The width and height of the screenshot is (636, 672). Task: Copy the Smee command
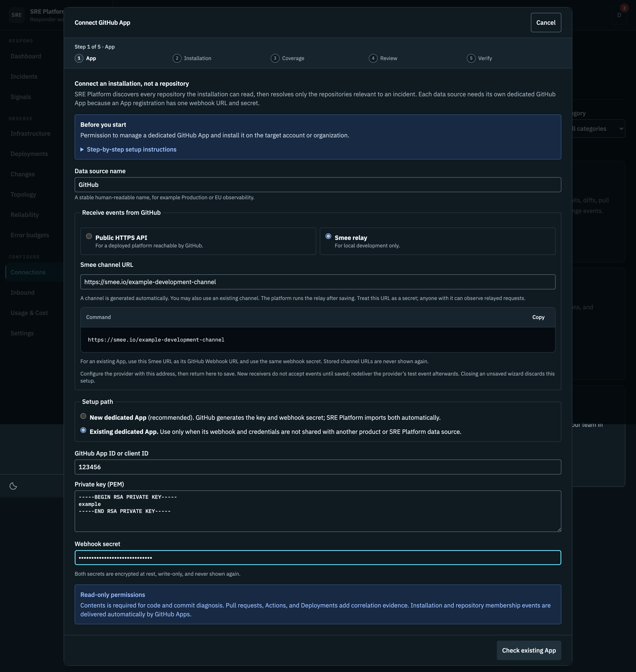(538, 317)
